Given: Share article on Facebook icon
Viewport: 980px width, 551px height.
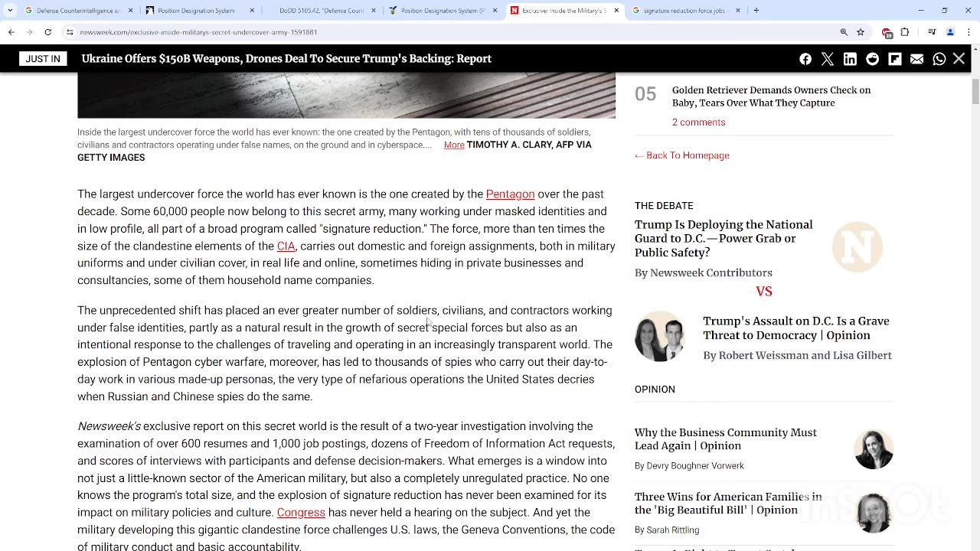Looking at the screenshot, I should point(805,59).
